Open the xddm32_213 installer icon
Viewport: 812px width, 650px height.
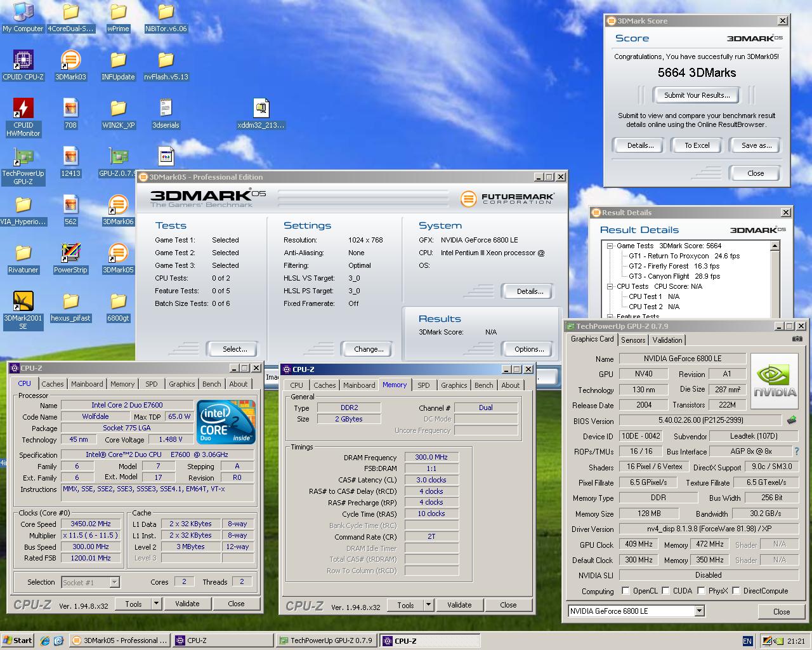[261, 114]
